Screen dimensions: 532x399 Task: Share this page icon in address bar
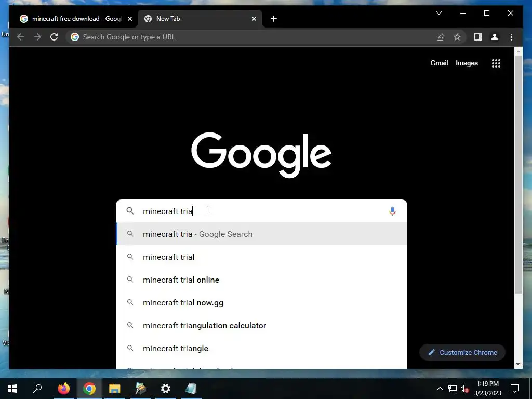[441, 37]
